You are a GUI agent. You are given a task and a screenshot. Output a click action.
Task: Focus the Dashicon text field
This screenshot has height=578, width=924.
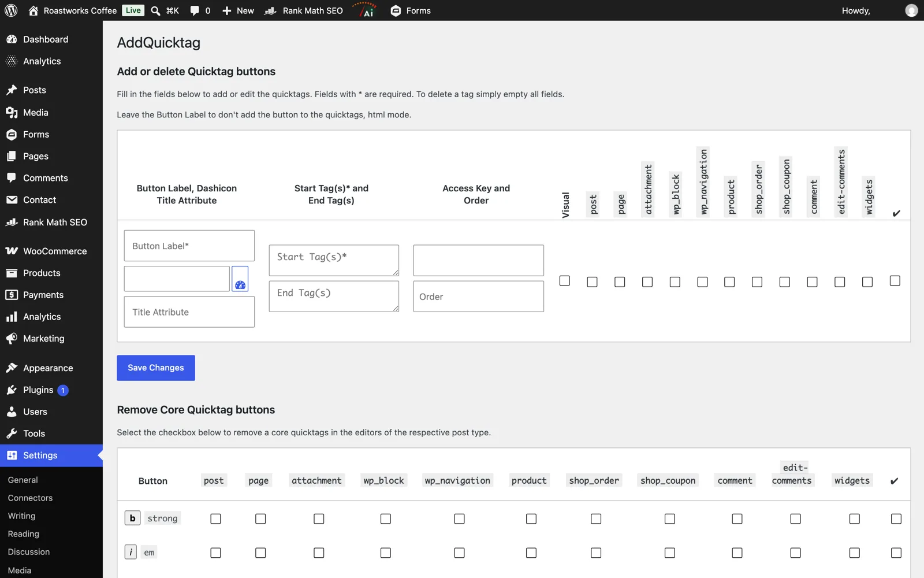pyautogui.click(x=177, y=279)
